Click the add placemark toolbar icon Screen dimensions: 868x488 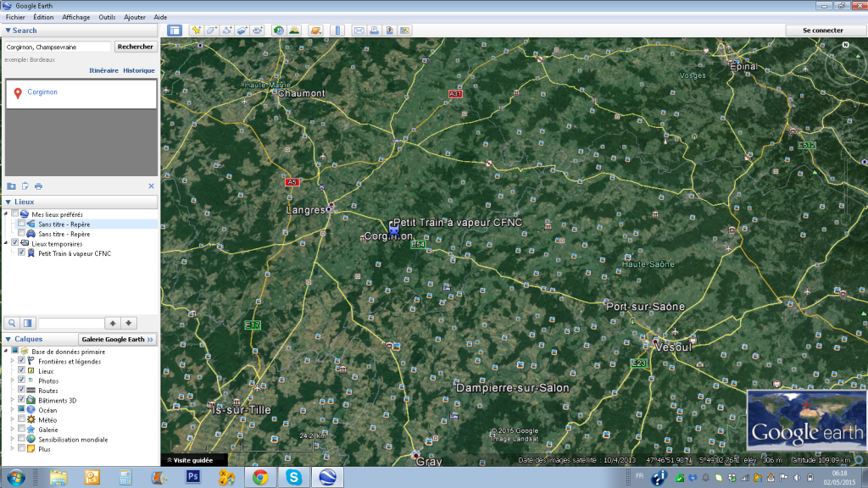coord(196,30)
